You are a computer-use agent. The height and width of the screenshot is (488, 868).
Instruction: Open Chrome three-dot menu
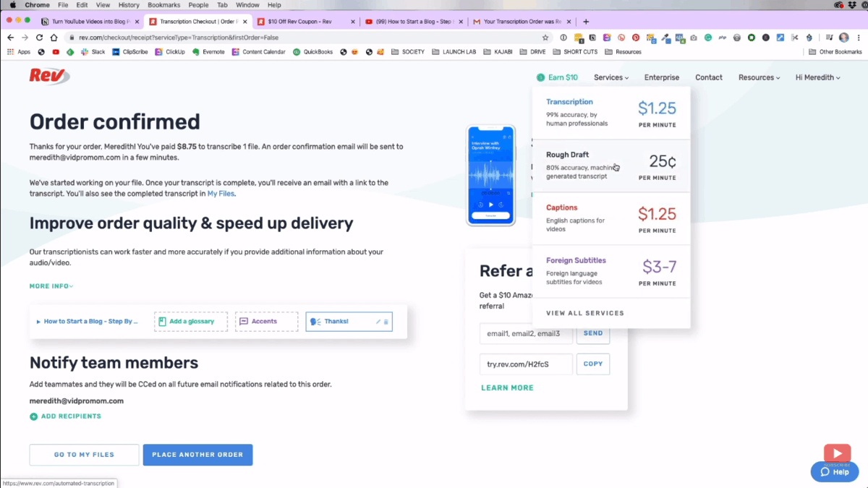858,37
